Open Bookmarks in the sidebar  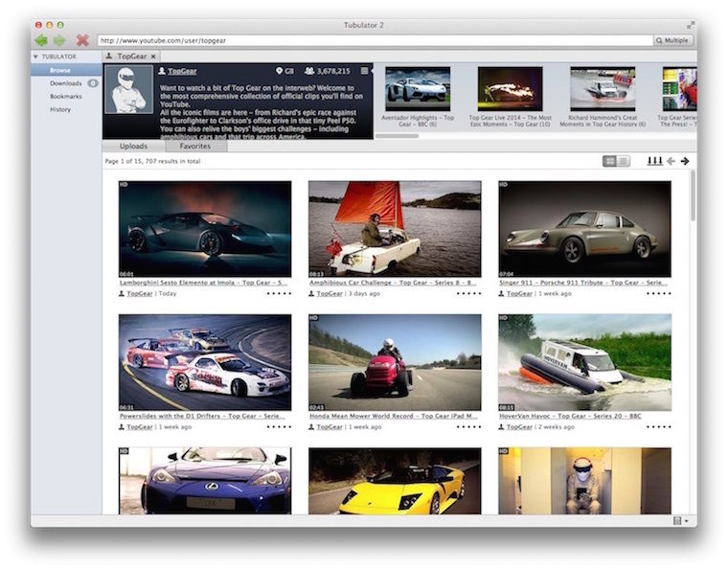click(x=66, y=97)
